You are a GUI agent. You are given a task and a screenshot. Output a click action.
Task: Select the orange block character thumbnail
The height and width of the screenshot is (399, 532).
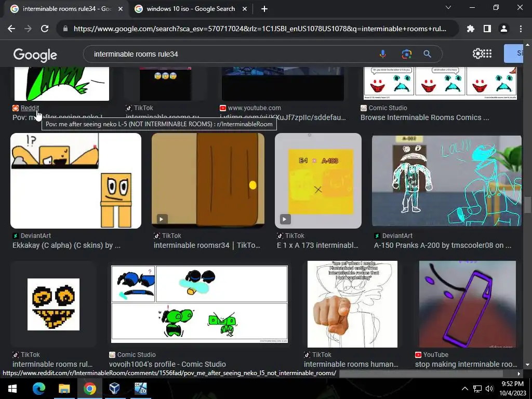tap(76, 181)
